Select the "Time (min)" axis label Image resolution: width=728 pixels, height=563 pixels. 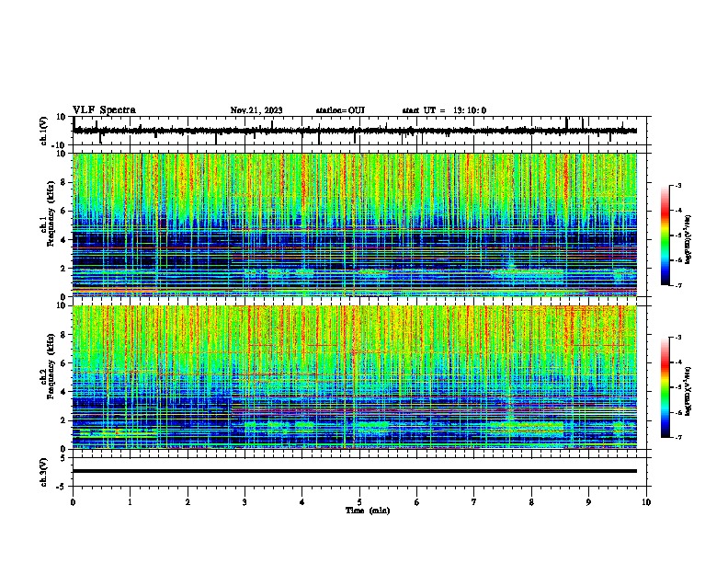[368, 511]
